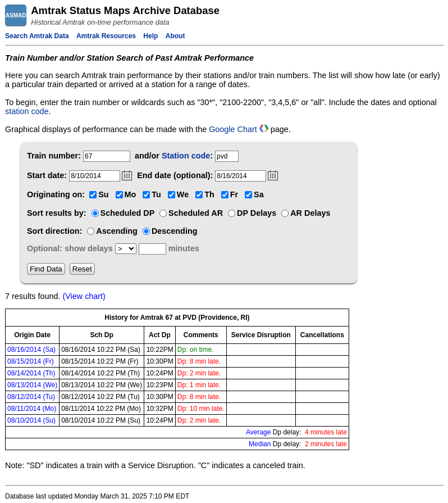Click the ASMAD logo icon
The image size is (448, 503).
16,15
